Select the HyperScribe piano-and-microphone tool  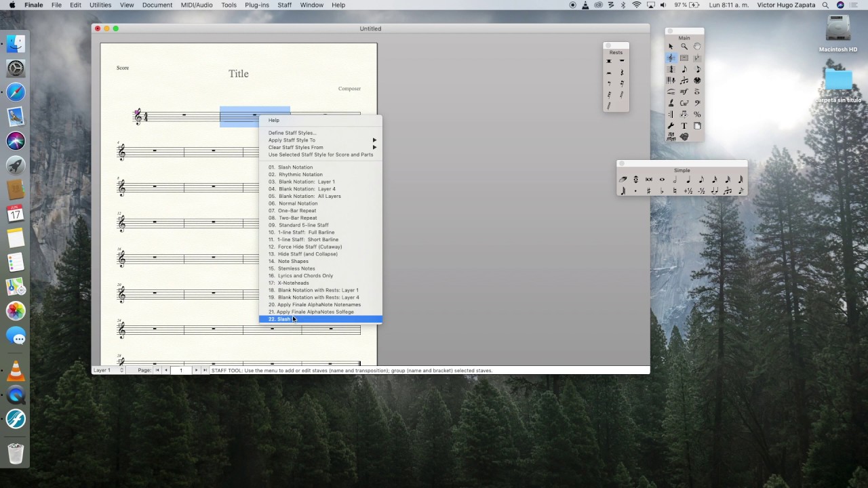(x=671, y=80)
